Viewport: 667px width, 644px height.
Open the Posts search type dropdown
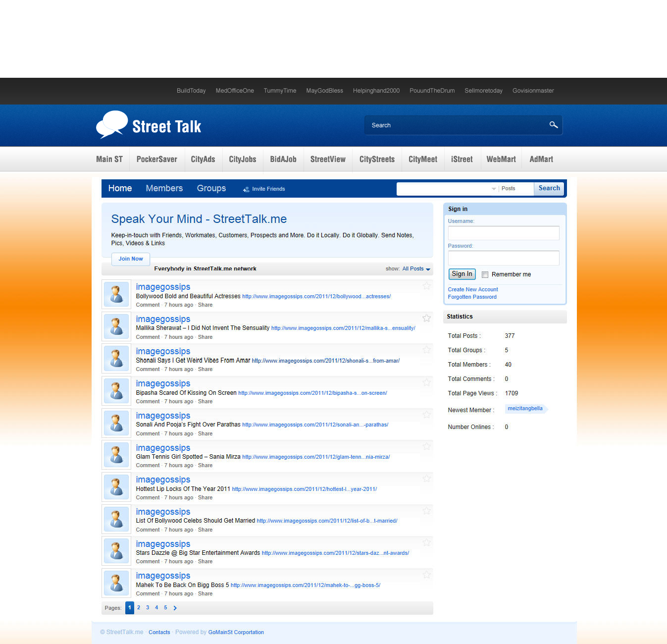pos(515,189)
